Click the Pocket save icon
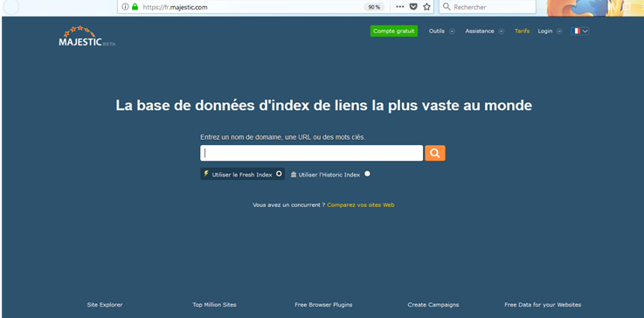 (414, 7)
